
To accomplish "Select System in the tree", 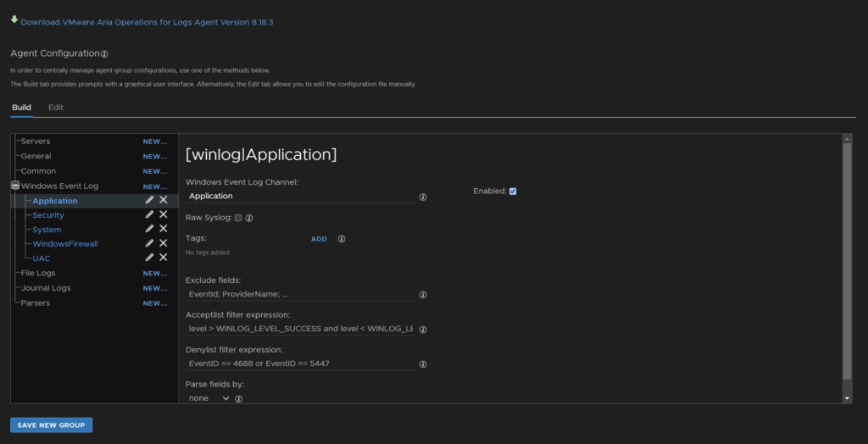I will coord(47,230).
